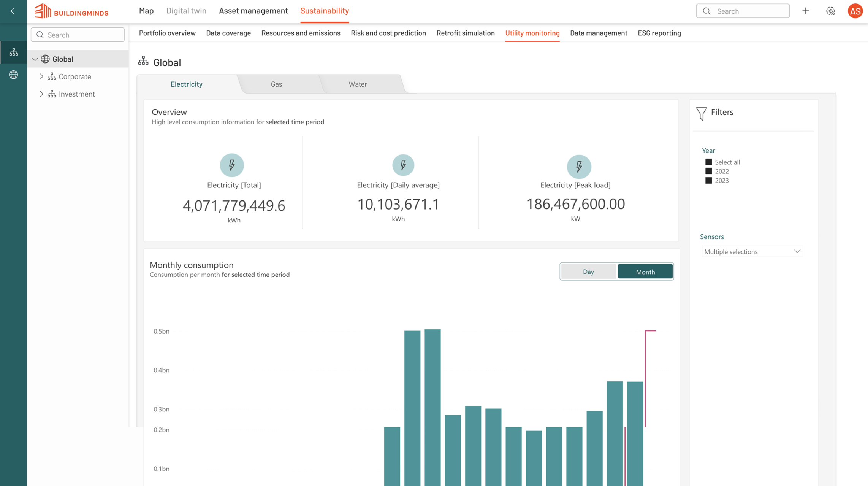Click globe icon next to Global tree item
The height and width of the screenshot is (486, 868).
point(45,59)
